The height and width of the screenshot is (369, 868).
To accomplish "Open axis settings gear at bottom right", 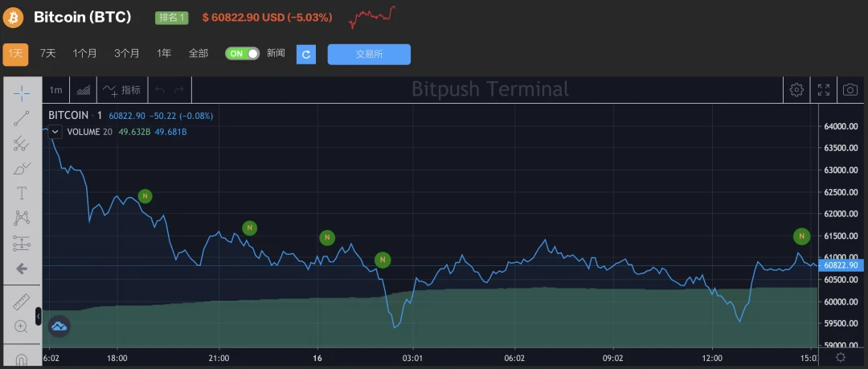I will [x=841, y=358].
